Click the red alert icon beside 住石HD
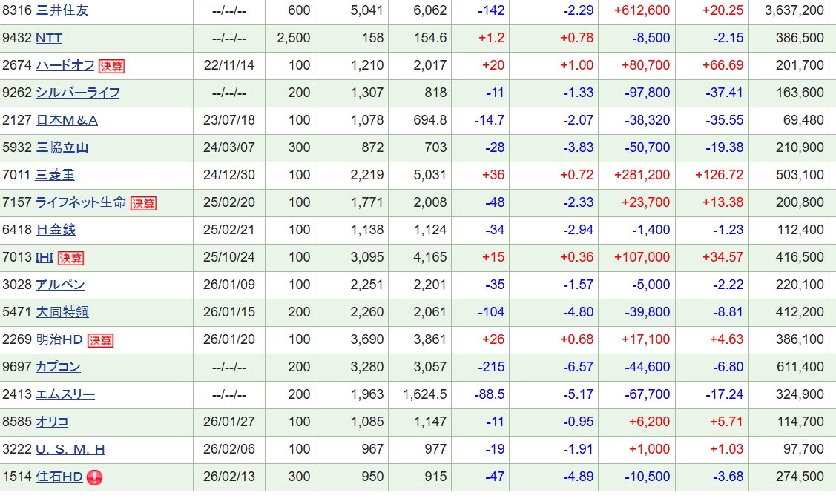 (x=95, y=477)
